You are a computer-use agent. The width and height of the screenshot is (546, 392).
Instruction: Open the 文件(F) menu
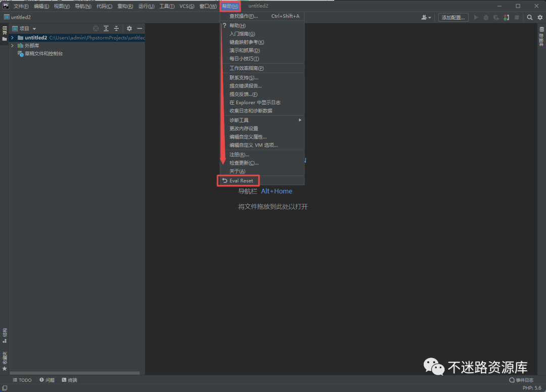[x=21, y=6]
